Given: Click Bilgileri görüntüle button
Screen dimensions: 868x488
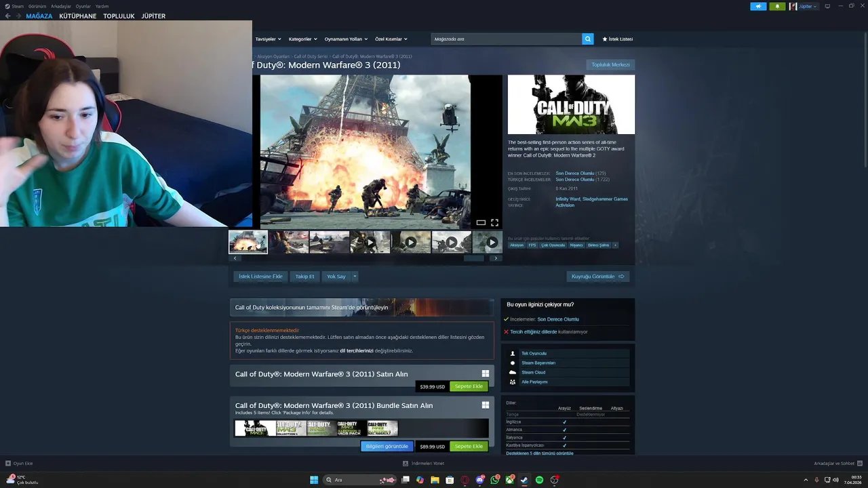Looking at the screenshot, I should [x=387, y=446].
